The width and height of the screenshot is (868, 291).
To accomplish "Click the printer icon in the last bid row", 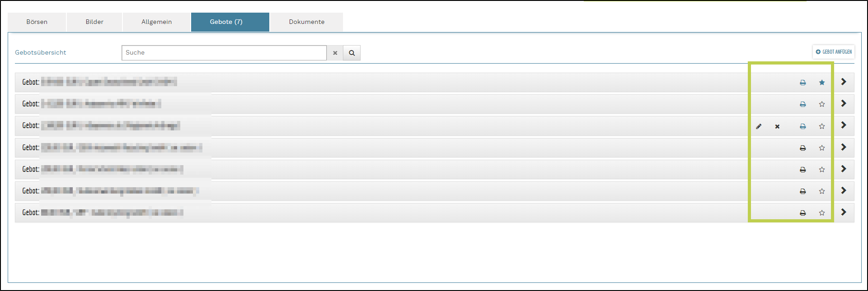I will [x=803, y=213].
